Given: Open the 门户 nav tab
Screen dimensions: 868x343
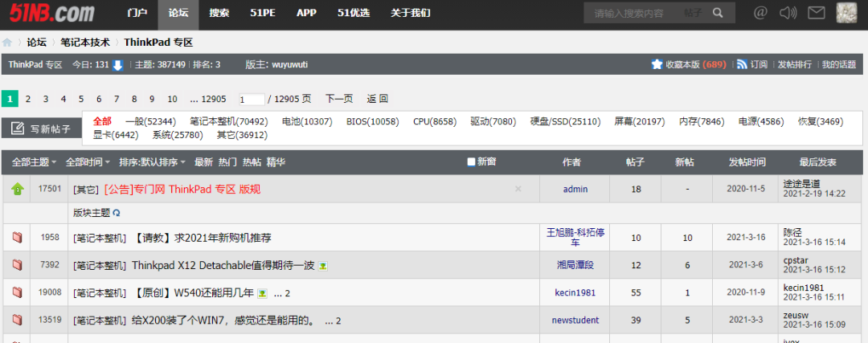Looking at the screenshot, I should [137, 13].
